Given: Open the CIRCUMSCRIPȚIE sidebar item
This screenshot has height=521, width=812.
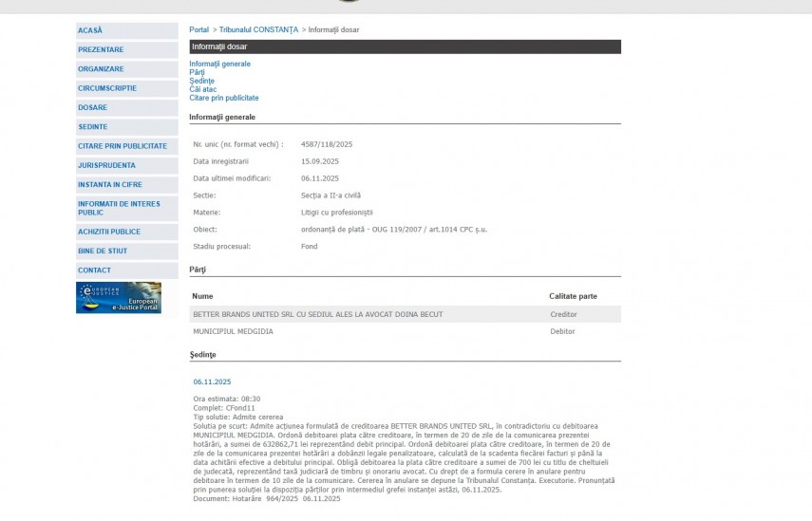Looking at the screenshot, I should (106, 88).
